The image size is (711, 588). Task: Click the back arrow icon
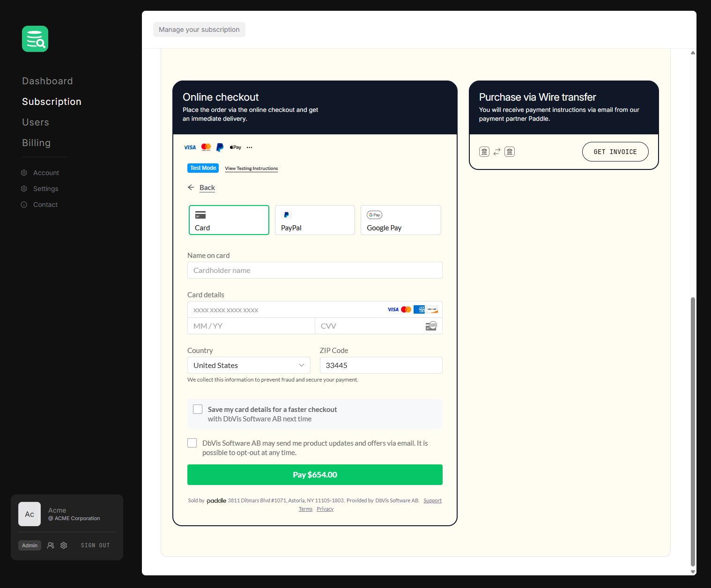click(x=191, y=187)
